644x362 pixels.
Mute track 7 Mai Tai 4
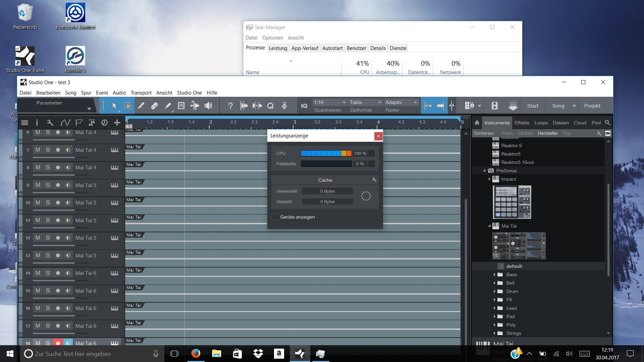[38, 150]
